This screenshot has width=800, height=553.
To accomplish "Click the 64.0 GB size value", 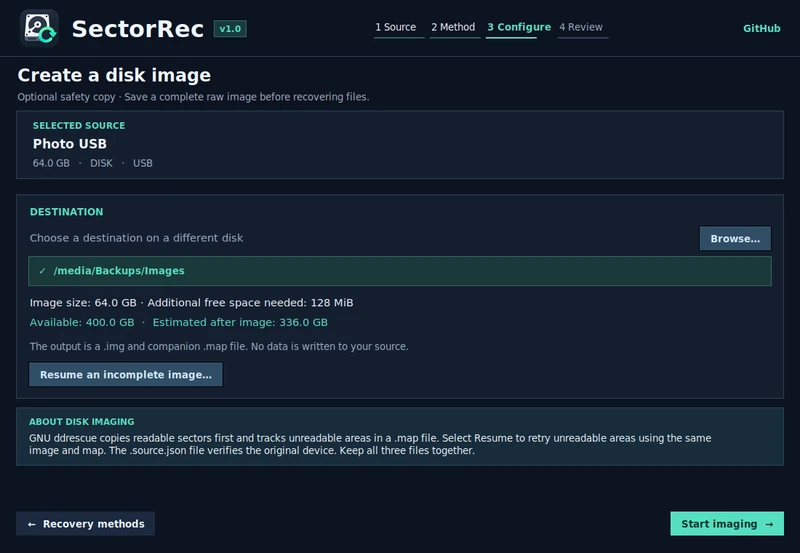I will click(51, 163).
